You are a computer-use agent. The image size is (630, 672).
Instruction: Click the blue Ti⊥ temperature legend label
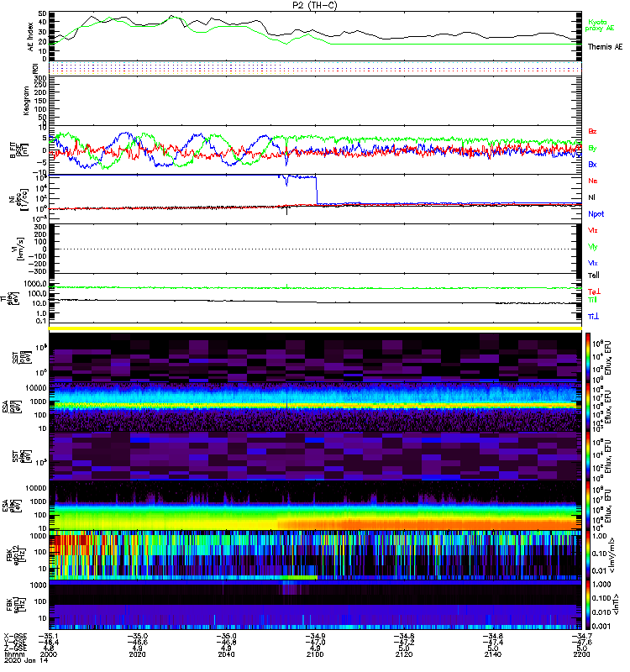click(593, 317)
